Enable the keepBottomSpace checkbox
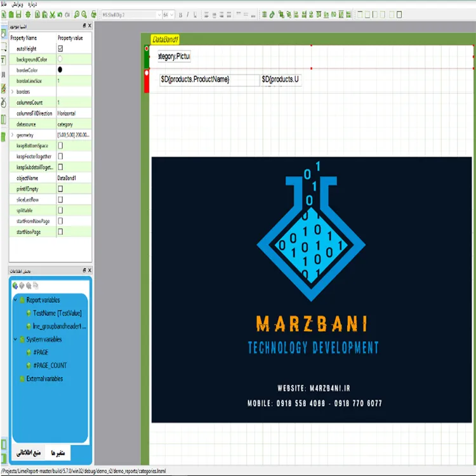Screen dimensions: 476x476 (x=61, y=146)
